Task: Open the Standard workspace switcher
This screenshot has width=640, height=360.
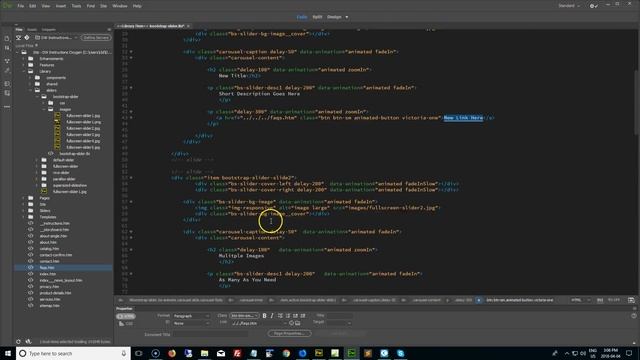Action: [569, 6]
